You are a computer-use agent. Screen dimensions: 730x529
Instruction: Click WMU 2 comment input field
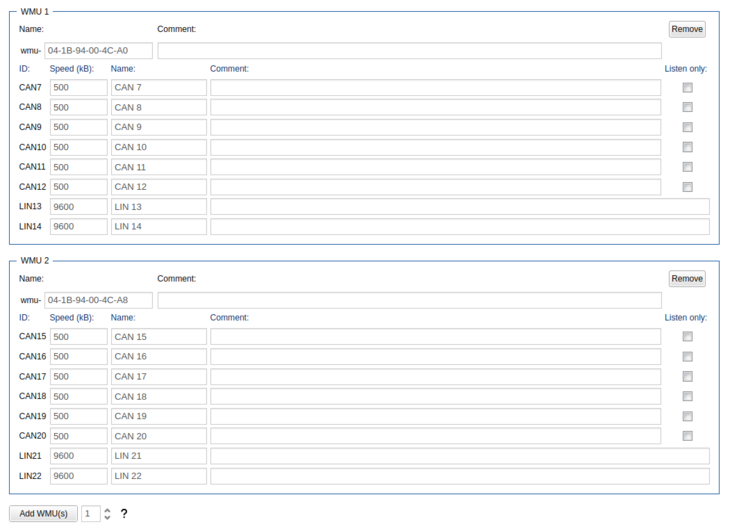pyautogui.click(x=409, y=300)
